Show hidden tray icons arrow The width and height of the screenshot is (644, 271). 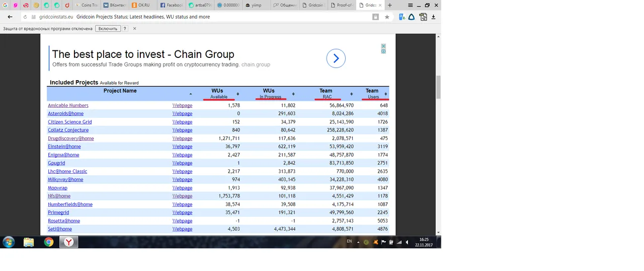tap(358, 242)
